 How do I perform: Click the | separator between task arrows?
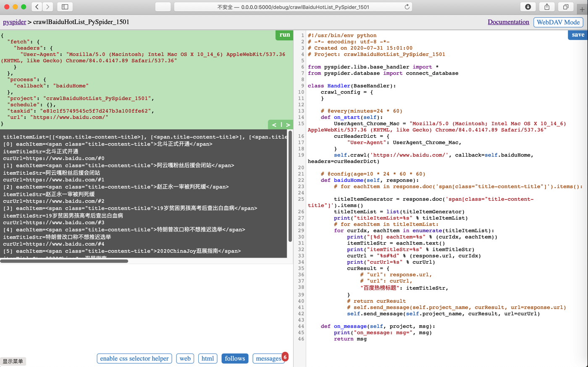point(281,125)
